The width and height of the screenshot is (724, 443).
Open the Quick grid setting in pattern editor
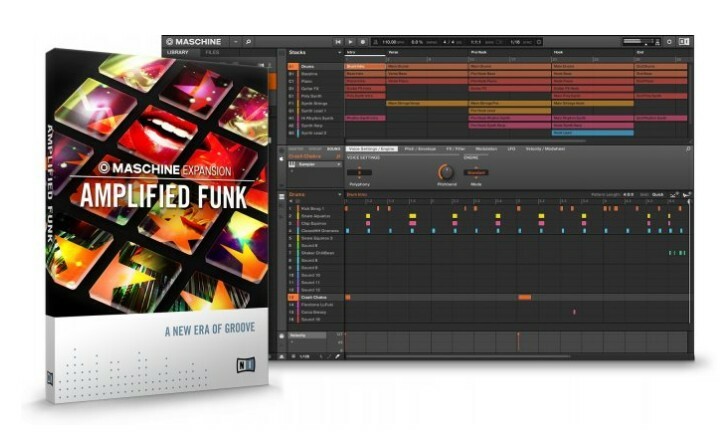[x=658, y=195]
